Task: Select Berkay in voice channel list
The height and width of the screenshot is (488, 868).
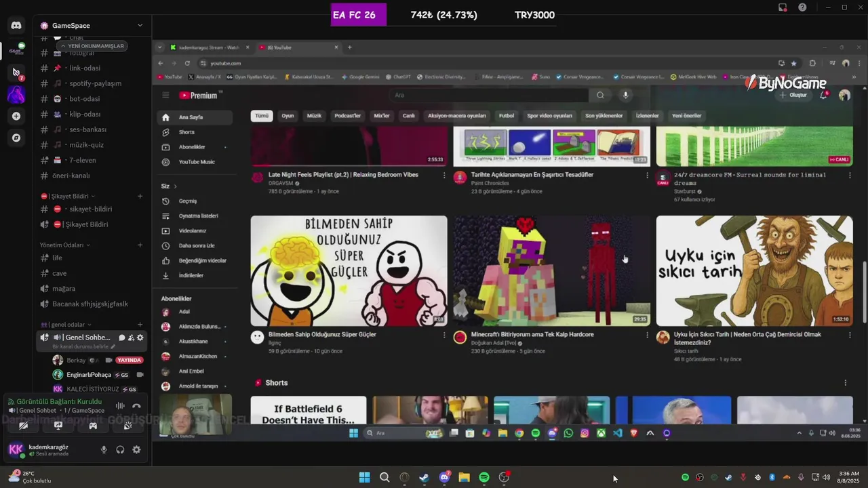Action: (99, 360)
